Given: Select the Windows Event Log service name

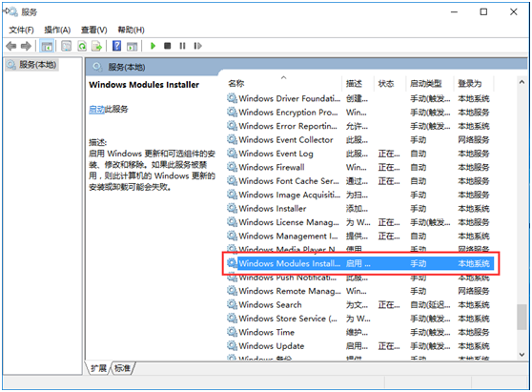Looking at the screenshot, I should click(x=276, y=154).
